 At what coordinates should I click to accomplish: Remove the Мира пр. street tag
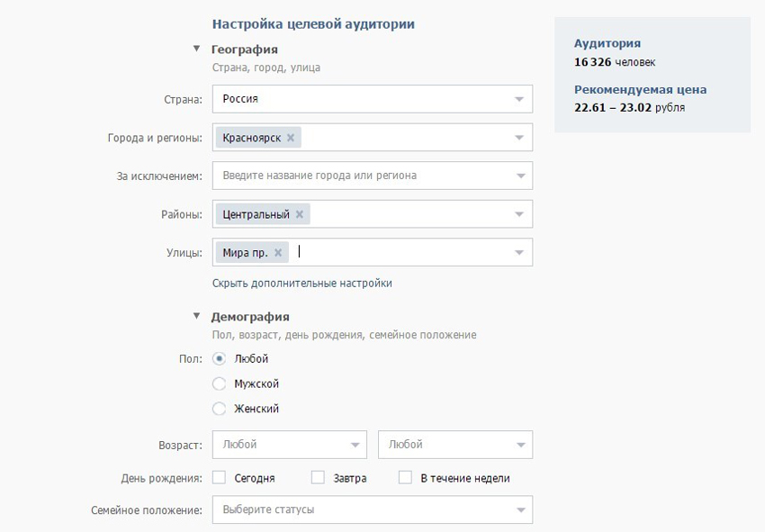point(277,253)
